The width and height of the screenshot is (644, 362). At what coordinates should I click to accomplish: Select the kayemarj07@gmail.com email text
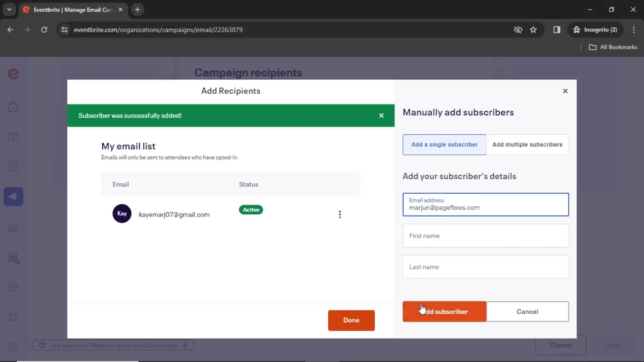coord(174,215)
